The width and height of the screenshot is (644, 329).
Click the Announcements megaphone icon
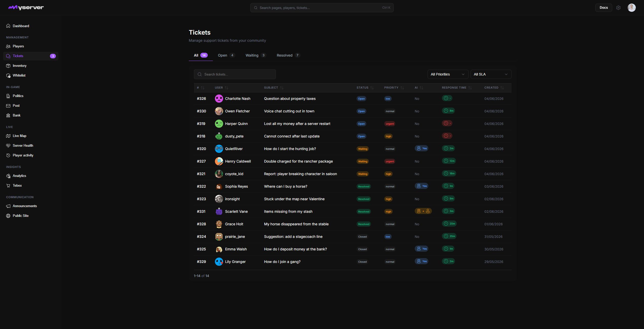8,206
